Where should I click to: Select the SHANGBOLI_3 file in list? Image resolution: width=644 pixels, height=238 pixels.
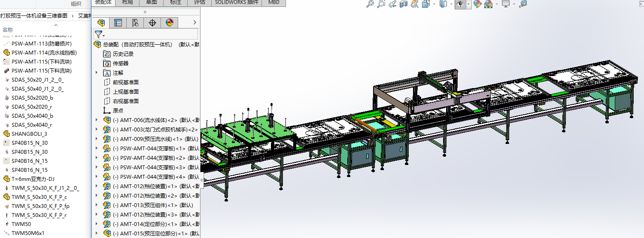(x=29, y=134)
